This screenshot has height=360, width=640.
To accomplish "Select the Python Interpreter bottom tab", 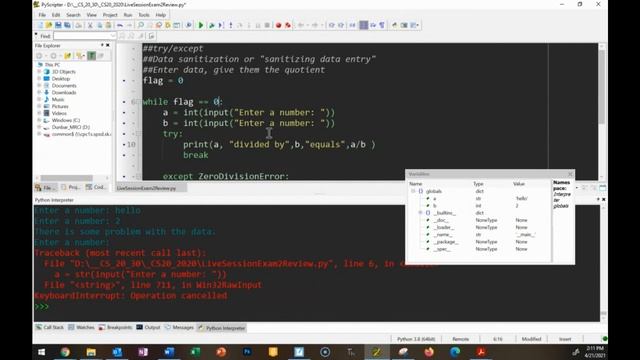I will pyautogui.click(x=222, y=328).
